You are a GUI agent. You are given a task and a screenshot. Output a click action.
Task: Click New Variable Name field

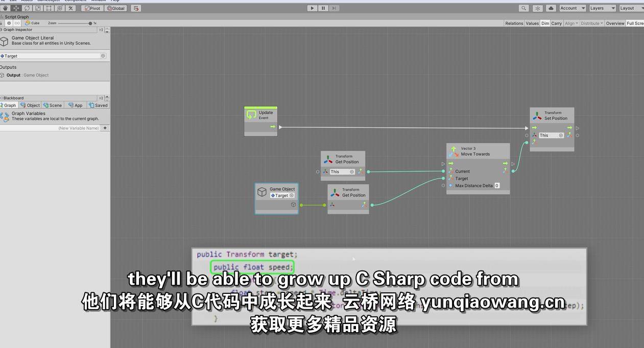50,128
